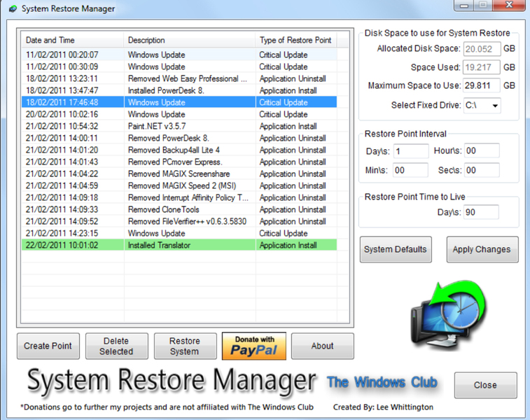Select the Removed FileVerifier++ v0.6.3.5830 row
The height and width of the screenshot is (420, 530).
179,221
